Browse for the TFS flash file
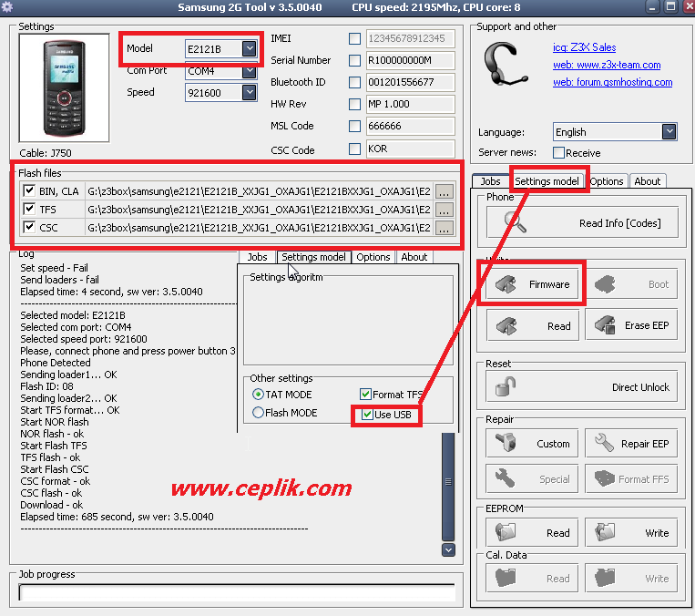The image size is (695, 616). 445,210
